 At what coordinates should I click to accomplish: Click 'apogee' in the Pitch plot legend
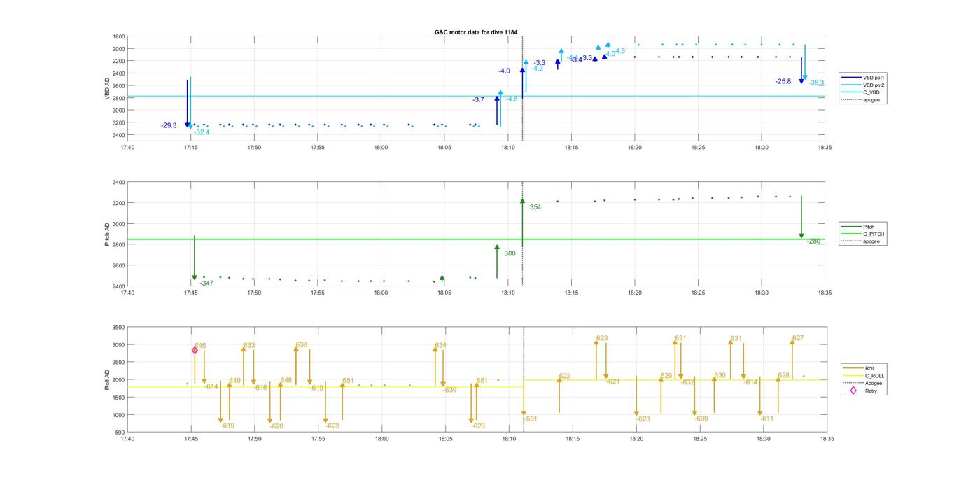click(871, 241)
